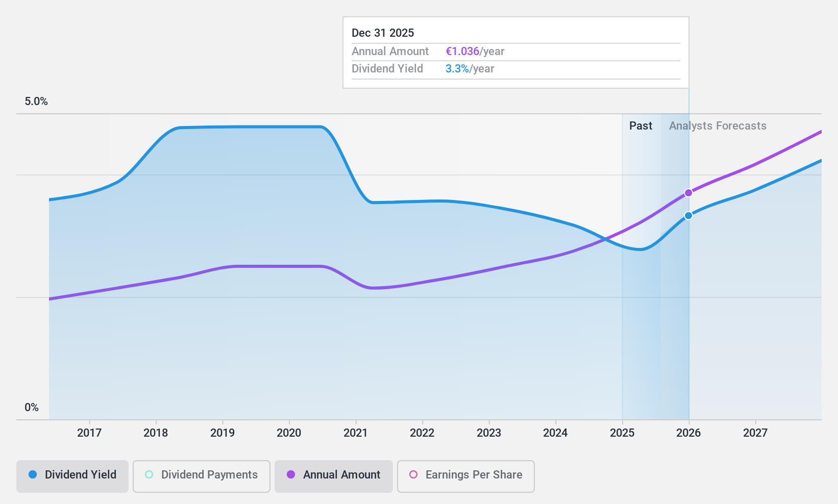Click the 5.0% y-axis label
Viewport: 838px width, 504px height.
pos(36,102)
